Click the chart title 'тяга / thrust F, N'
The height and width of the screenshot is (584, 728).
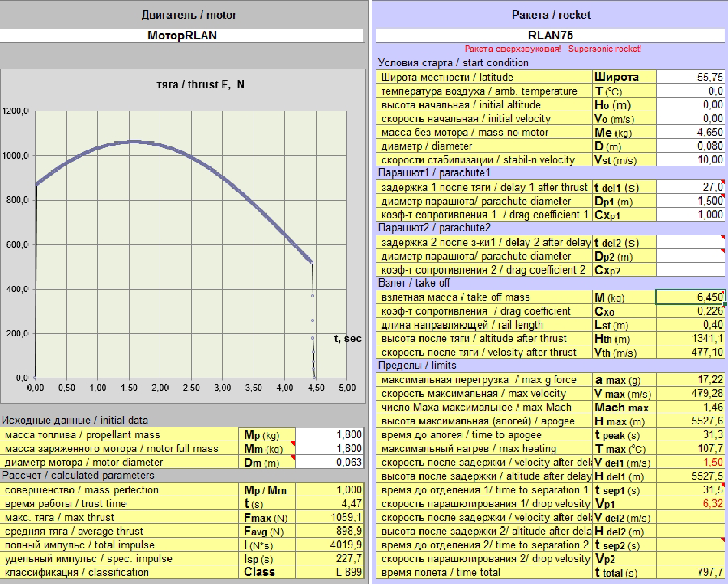tap(200, 84)
